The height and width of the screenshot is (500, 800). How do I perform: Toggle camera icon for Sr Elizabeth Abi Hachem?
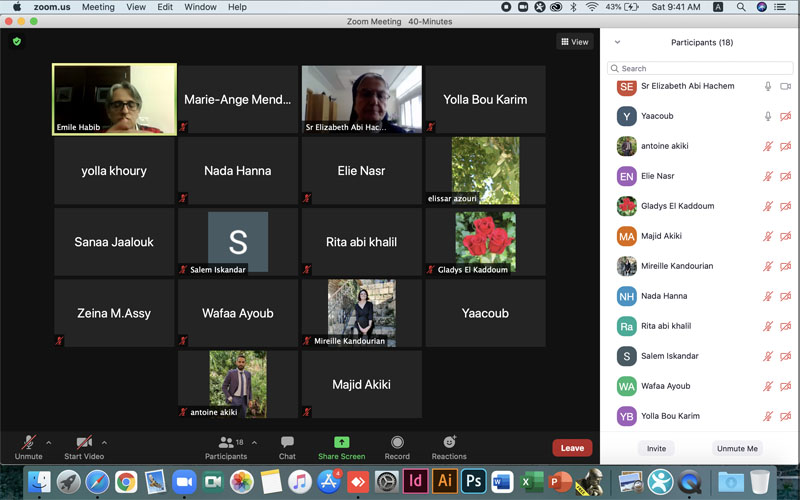[786, 86]
